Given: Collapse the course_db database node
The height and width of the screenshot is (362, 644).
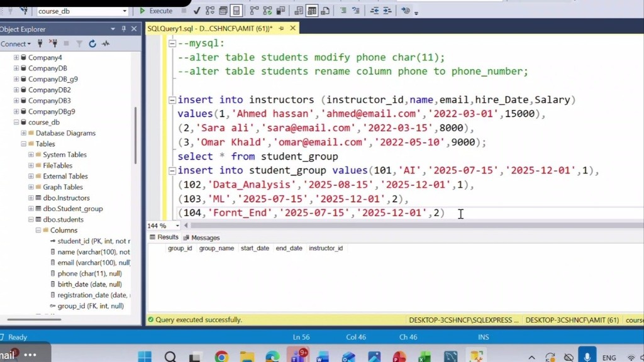Looking at the screenshot, I should click(16, 123).
